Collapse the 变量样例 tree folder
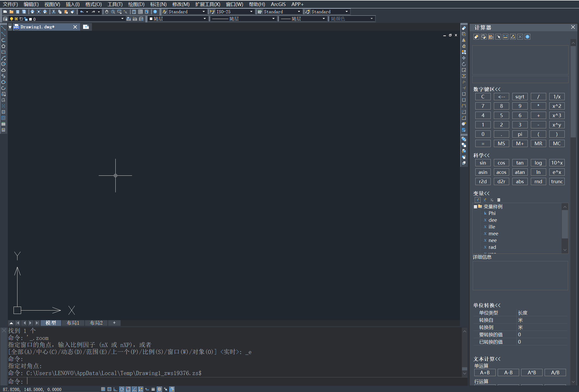The height and width of the screenshot is (392, 579). (475, 207)
